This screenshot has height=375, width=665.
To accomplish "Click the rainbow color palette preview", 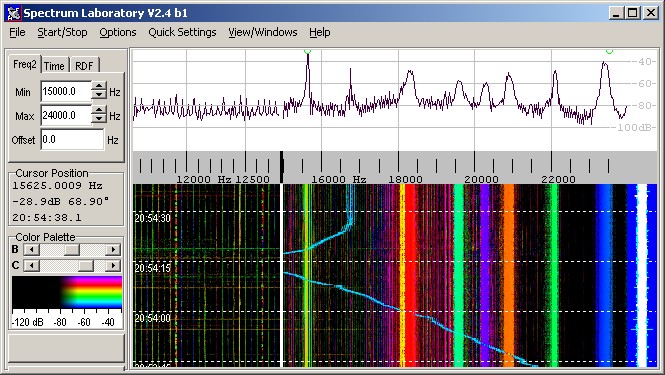I will point(67,292).
